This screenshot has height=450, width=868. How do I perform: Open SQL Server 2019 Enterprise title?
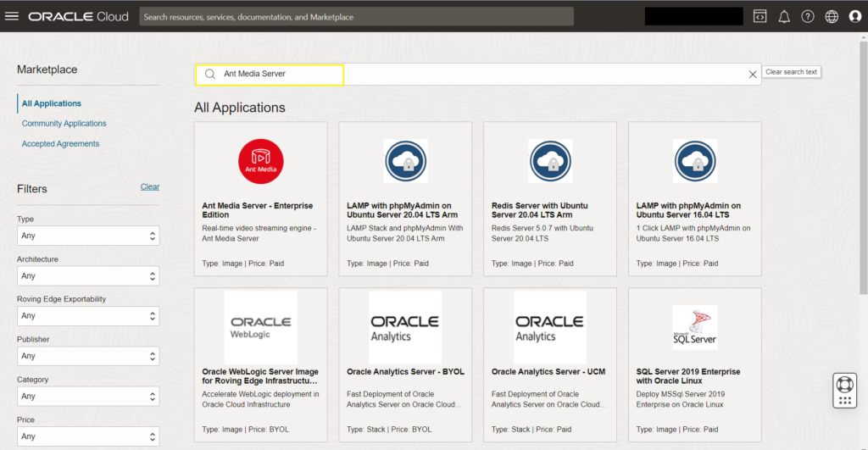click(x=688, y=376)
